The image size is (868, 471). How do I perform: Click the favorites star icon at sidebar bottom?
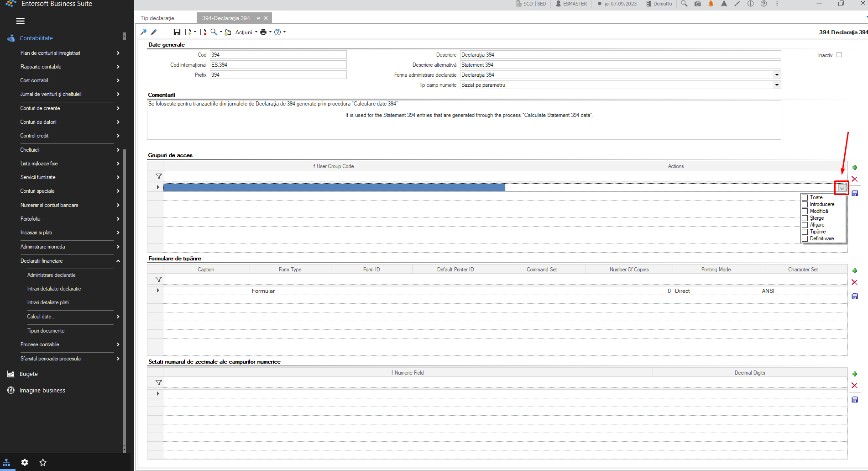tap(43, 462)
